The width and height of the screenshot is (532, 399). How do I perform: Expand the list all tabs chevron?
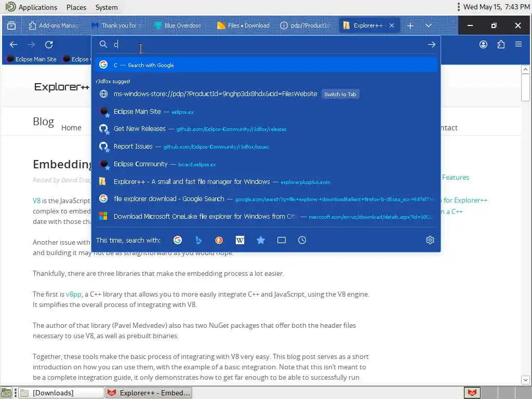pyautogui.click(x=429, y=25)
